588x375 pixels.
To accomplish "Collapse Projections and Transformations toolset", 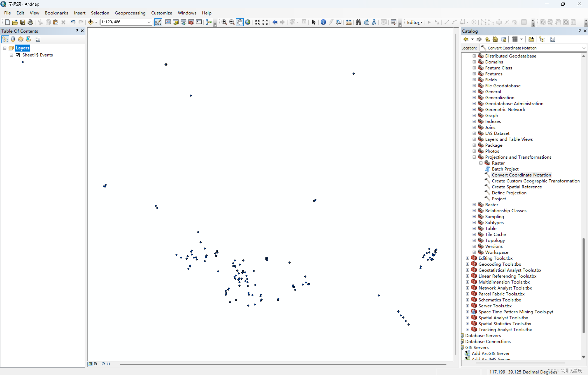I will 474,157.
